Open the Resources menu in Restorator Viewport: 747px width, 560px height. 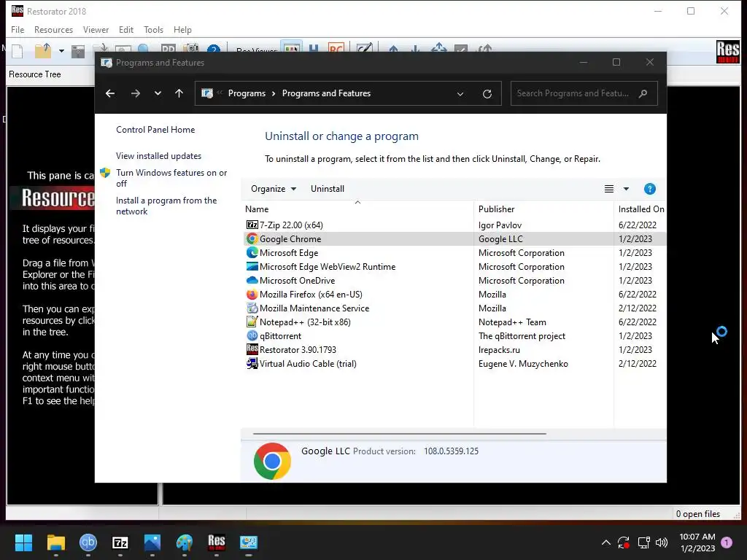click(53, 29)
